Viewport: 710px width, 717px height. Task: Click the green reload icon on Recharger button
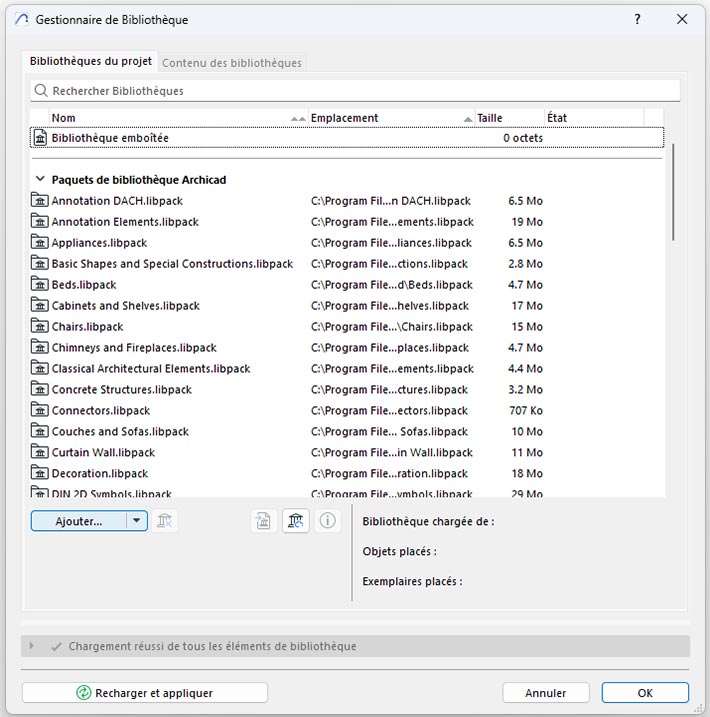(x=84, y=693)
